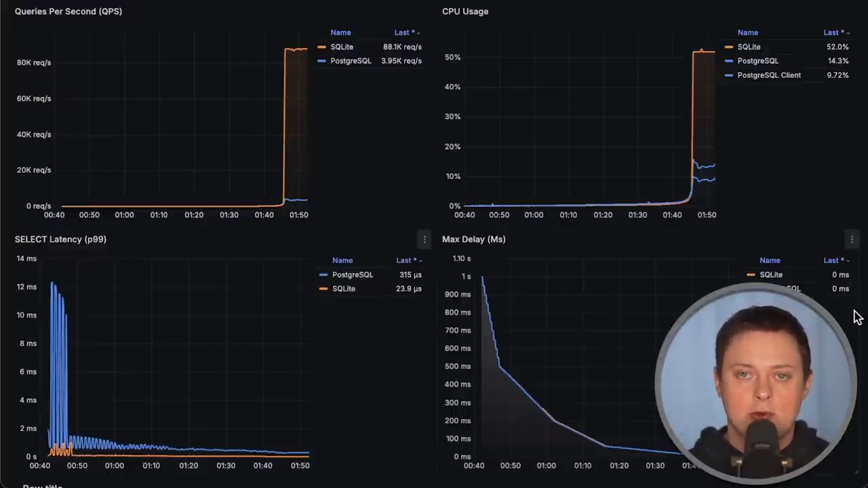Toggle the PostgreSQL series in the SELECT Latency legend
This screenshot has height=488, width=868.
353,274
